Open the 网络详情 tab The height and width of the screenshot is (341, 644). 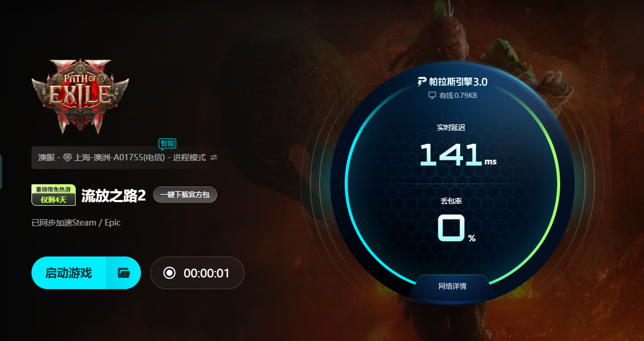coord(452,286)
